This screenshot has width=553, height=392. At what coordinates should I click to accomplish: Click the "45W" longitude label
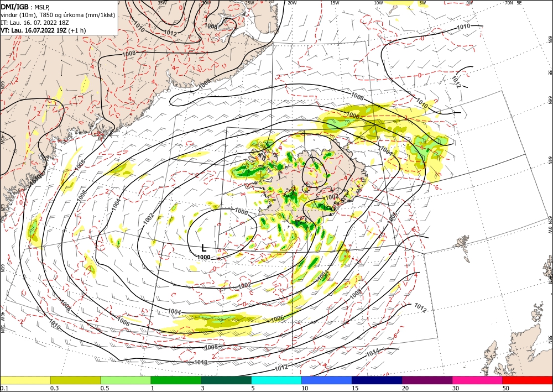(2, 139)
